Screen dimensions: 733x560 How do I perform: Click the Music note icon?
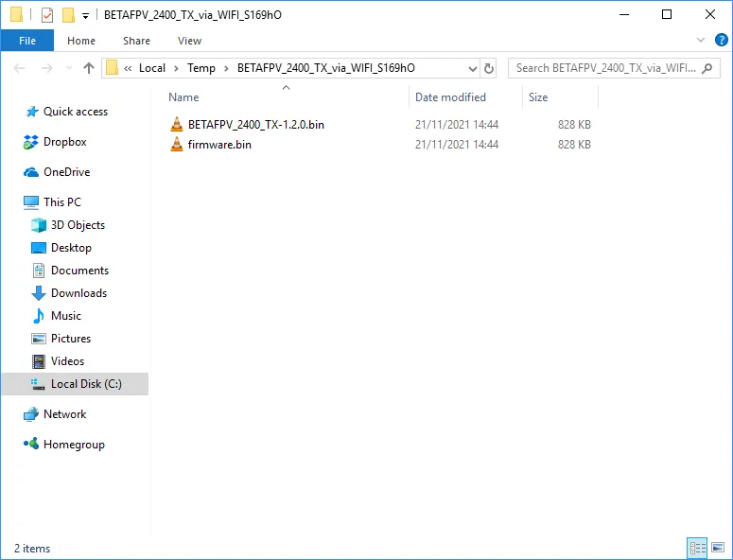click(x=39, y=316)
